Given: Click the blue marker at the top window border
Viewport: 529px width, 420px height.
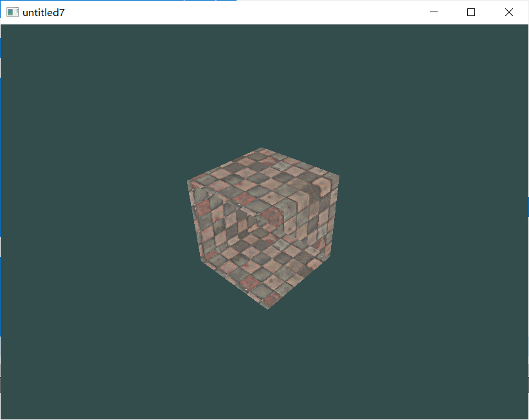Looking at the screenshot, I should tap(199, 1).
